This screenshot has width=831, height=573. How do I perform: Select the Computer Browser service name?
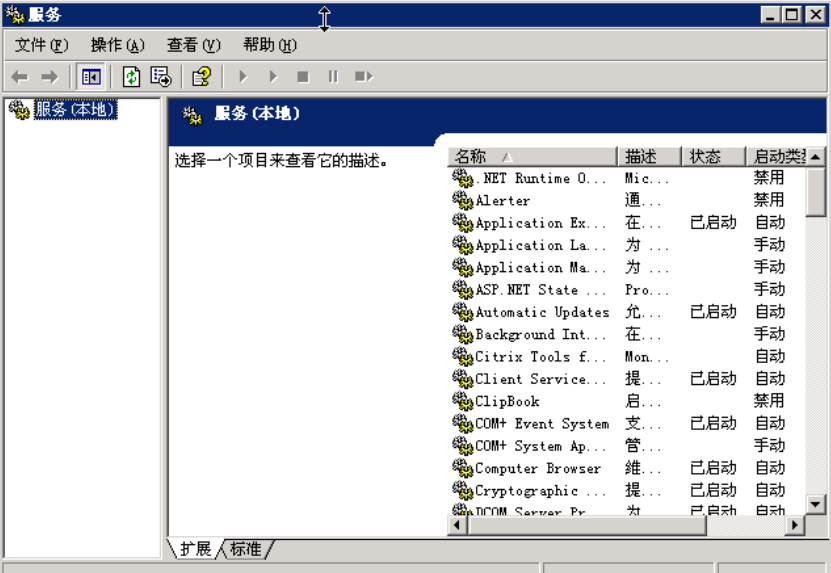tap(538, 468)
